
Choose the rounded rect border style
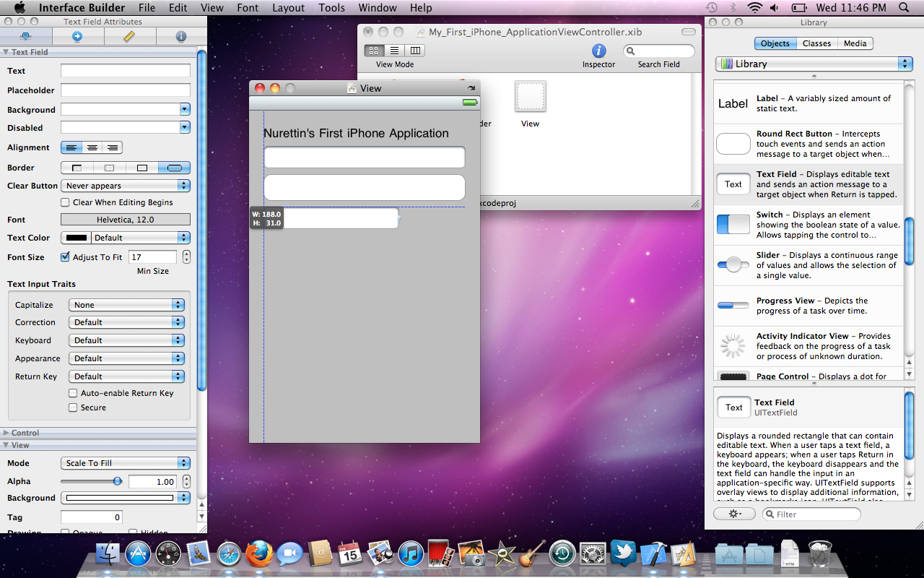point(175,168)
